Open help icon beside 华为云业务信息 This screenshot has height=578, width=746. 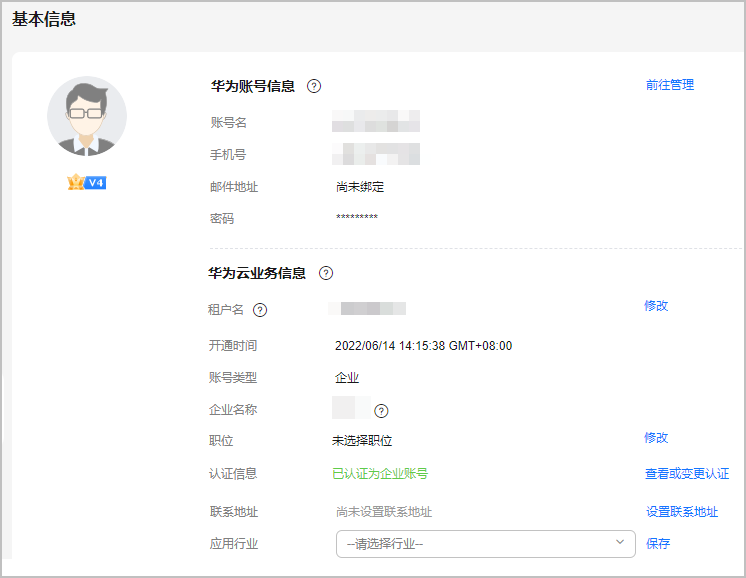click(x=325, y=273)
